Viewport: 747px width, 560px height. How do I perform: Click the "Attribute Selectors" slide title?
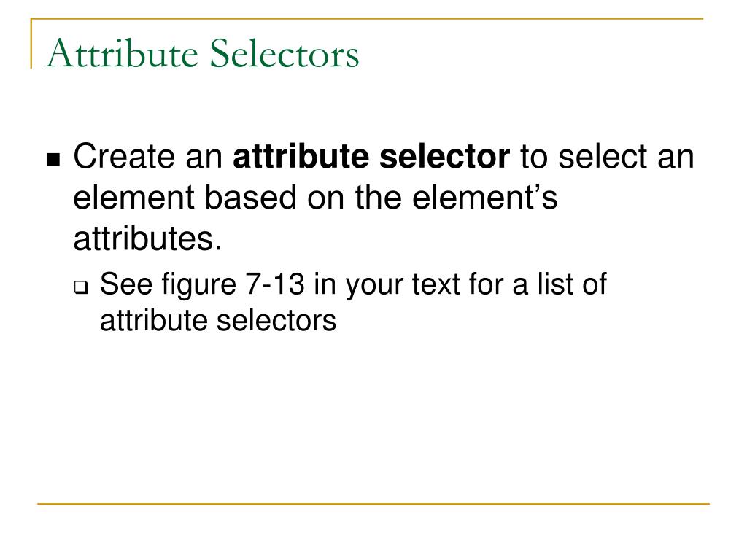[x=202, y=55]
